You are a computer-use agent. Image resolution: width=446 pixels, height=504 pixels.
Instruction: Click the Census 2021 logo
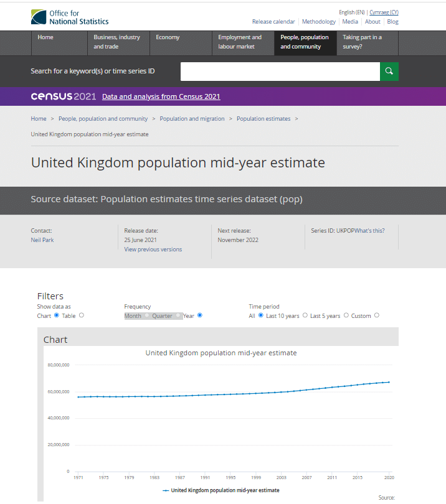tap(63, 96)
